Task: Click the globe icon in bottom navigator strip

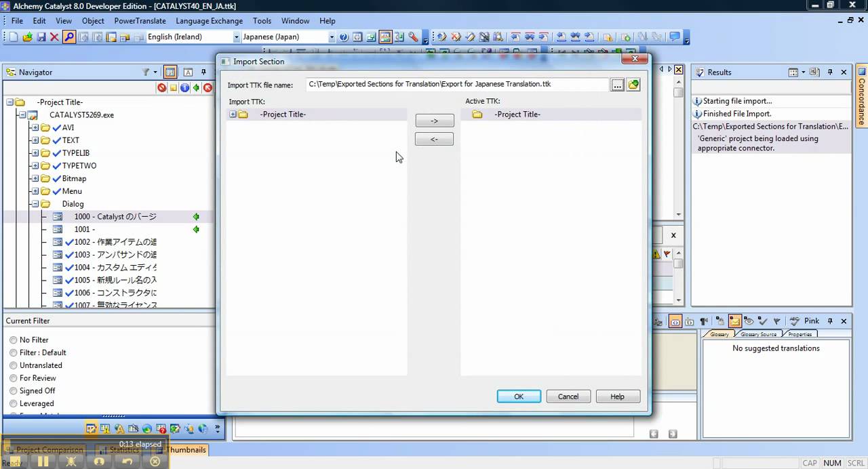Action: tap(147, 428)
